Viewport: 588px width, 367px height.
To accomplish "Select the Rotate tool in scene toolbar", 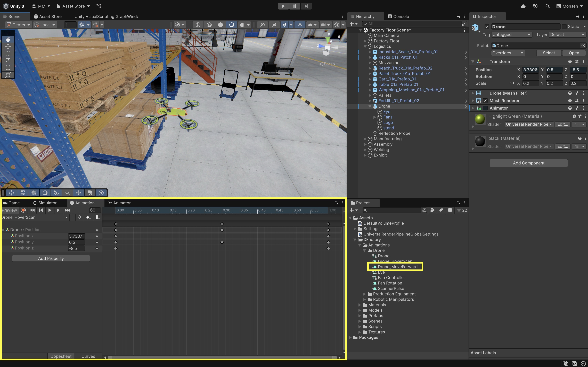I will [8, 53].
